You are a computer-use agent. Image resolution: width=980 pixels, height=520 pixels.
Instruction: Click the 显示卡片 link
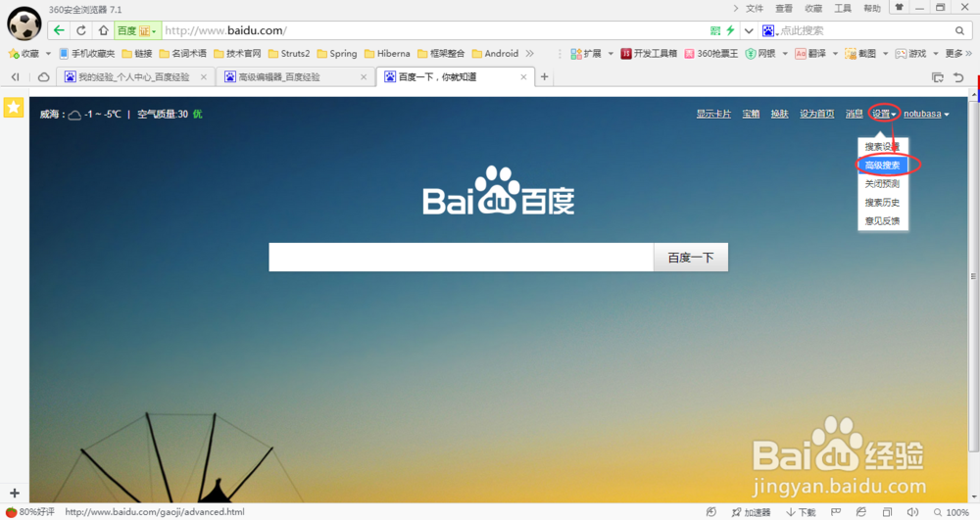tap(713, 114)
